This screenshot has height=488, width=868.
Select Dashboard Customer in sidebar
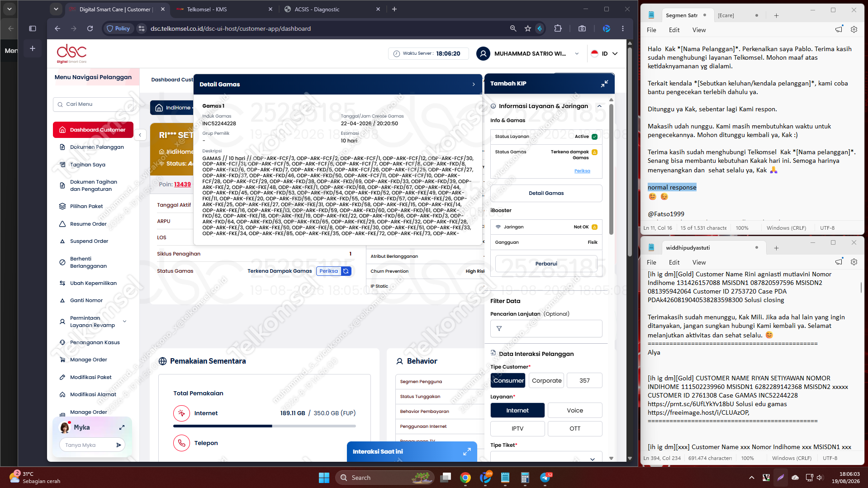coord(93,130)
